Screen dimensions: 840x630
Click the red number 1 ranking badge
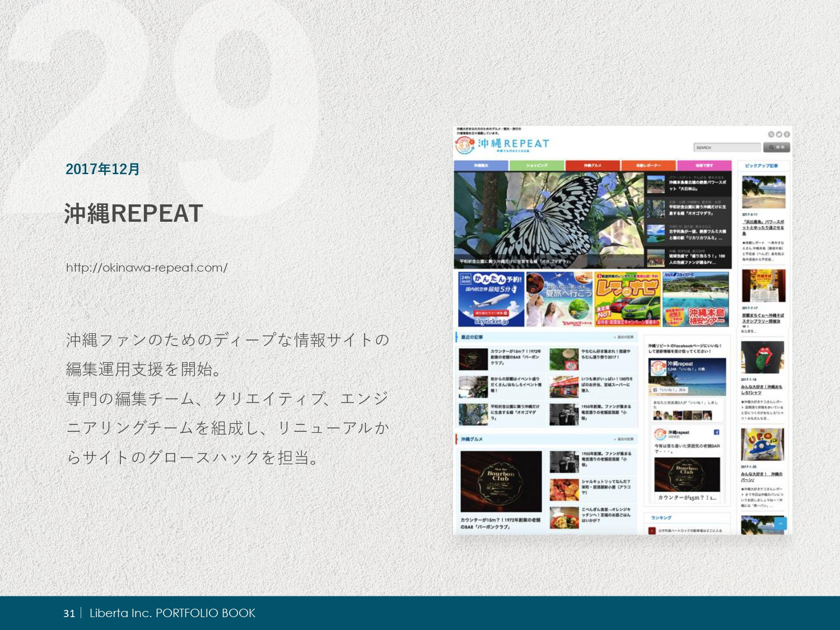[652, 530]
